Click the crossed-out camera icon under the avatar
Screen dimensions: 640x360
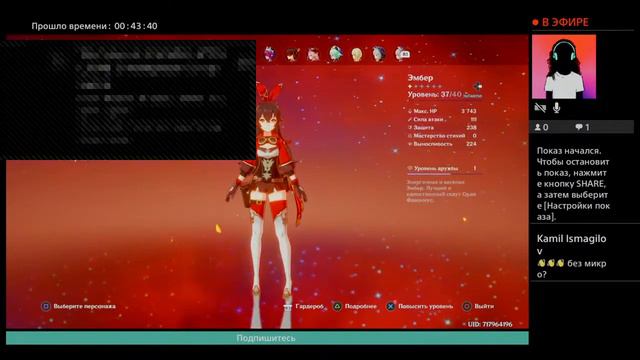540,108
